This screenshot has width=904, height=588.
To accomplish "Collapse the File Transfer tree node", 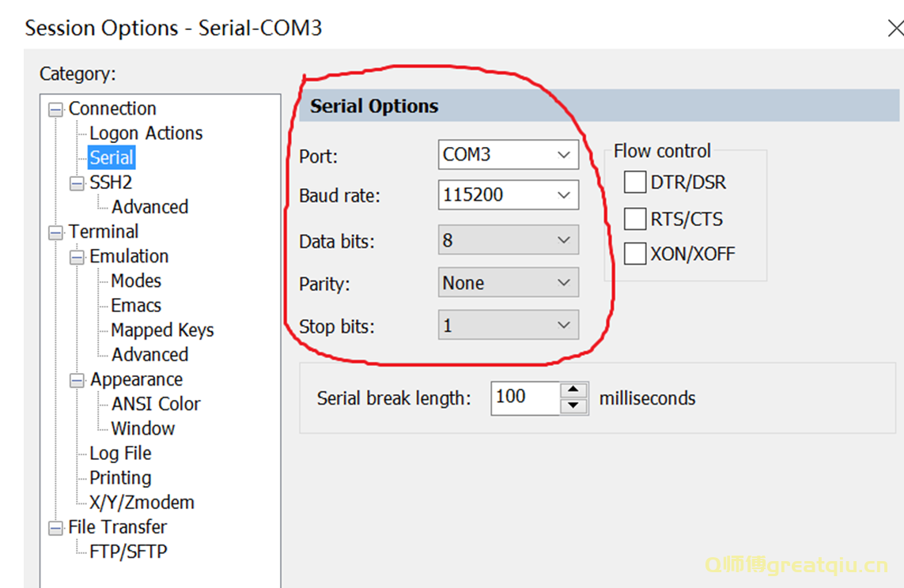I will click(x=55, y=528).
